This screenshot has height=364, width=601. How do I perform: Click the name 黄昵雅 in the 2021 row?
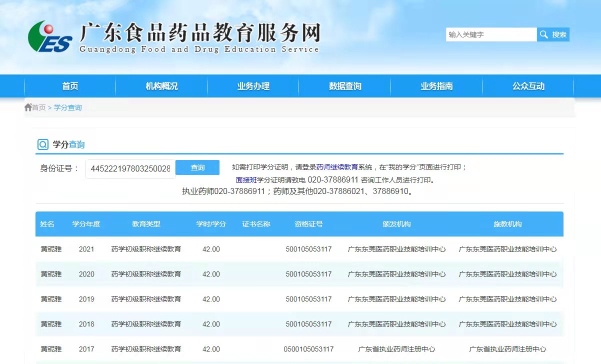click(51, 249)
